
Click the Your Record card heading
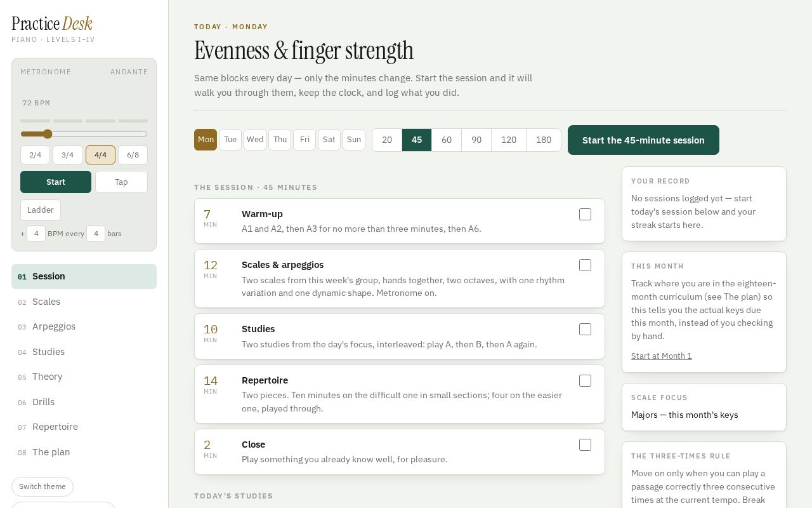point(660,181)
